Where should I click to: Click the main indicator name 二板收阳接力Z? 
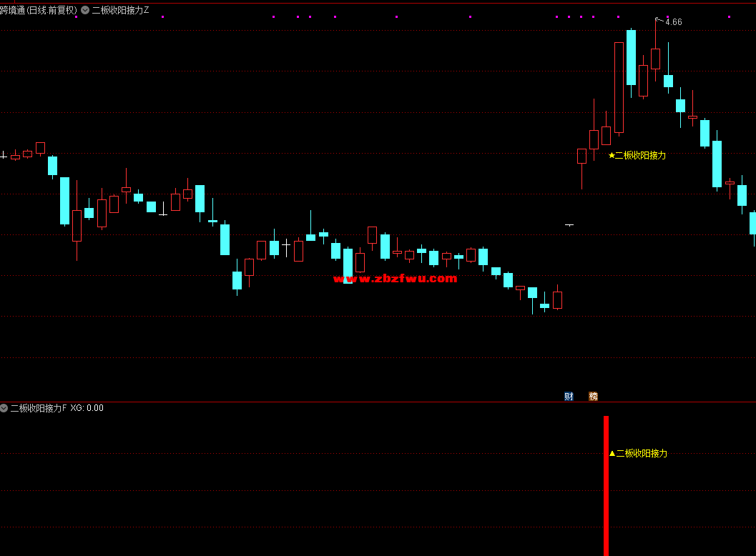(x=121, y=10)
